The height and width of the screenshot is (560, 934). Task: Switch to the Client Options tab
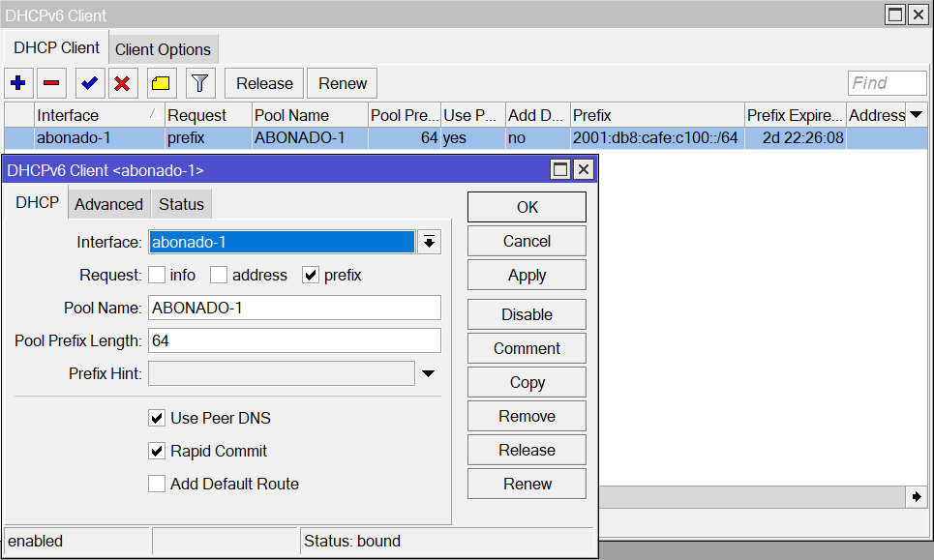pyautogui.click(x=165, y=48)
